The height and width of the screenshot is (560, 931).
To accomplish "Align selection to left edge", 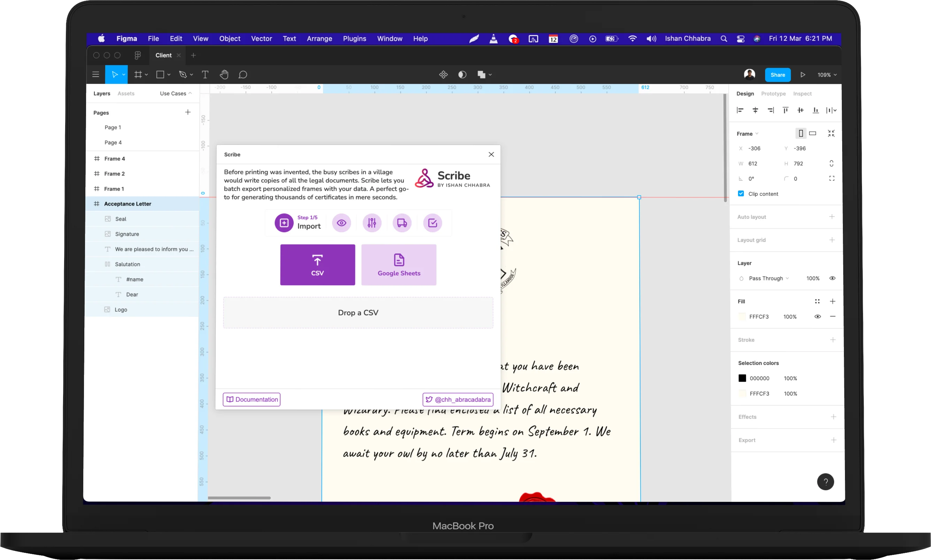I will click(x=740, y=110).
